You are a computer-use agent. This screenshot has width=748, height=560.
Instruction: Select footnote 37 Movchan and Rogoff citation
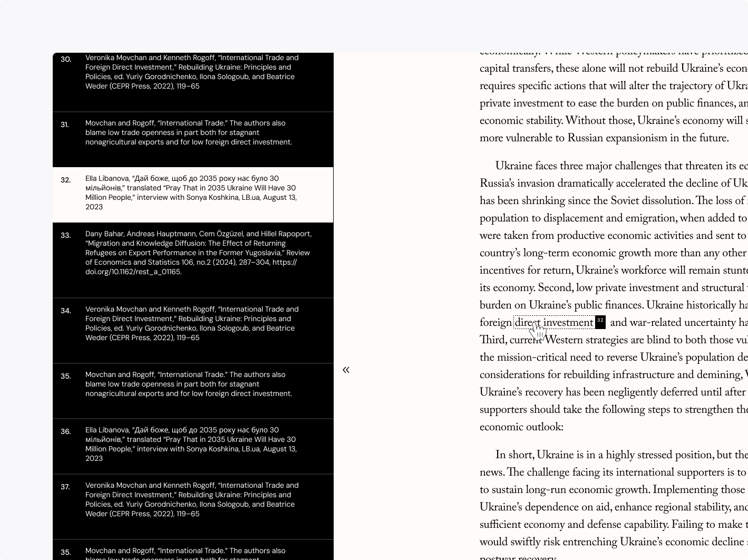(x=193, y=507)
